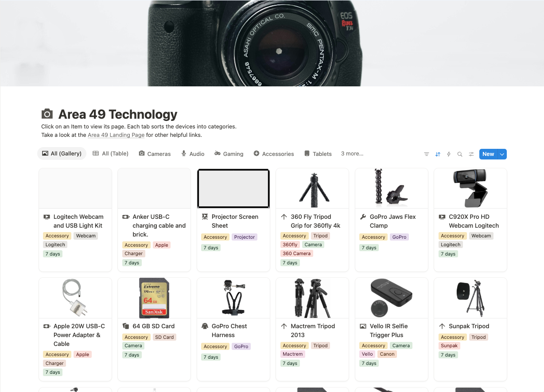
Task: Create an item with the New button
Action: [x=488, y=154]
